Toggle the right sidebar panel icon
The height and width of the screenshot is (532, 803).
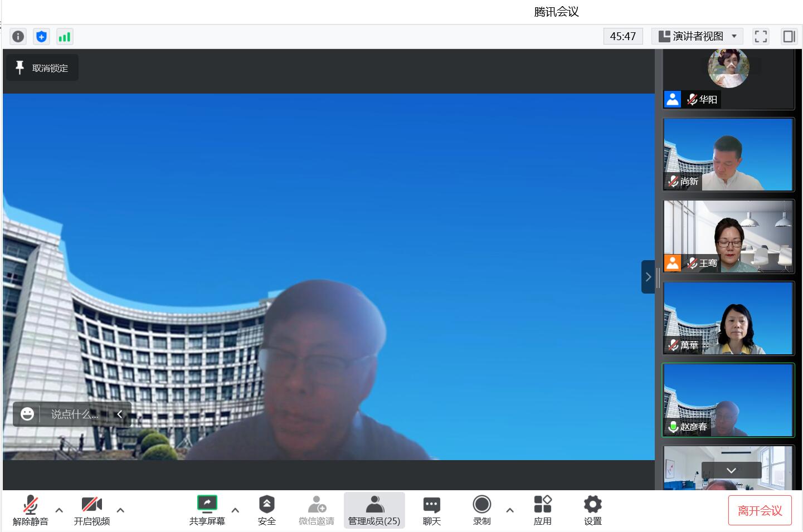(789, 37)
